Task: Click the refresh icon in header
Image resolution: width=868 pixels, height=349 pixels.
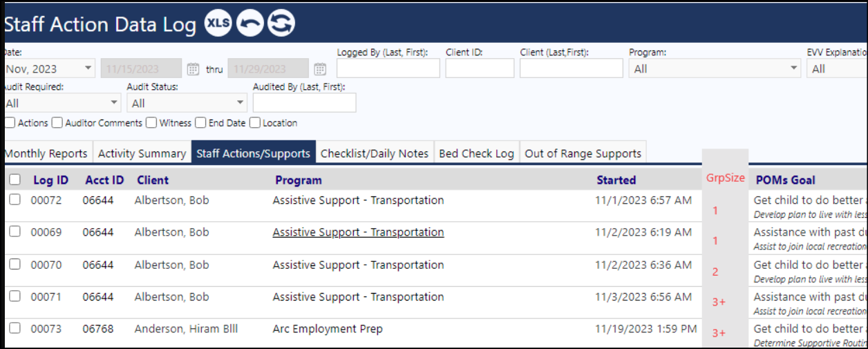Action: [281, 23]
